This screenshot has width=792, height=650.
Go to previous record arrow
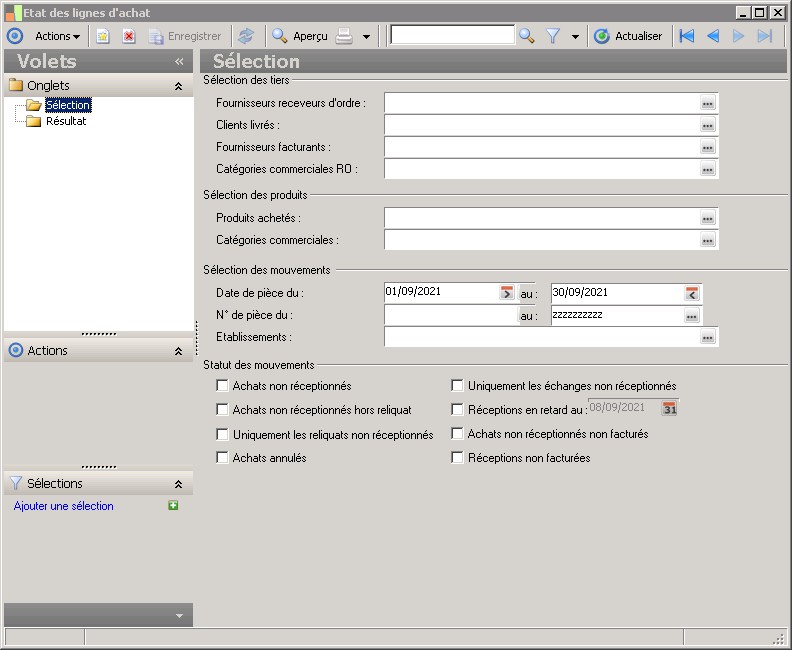[713, 36]
